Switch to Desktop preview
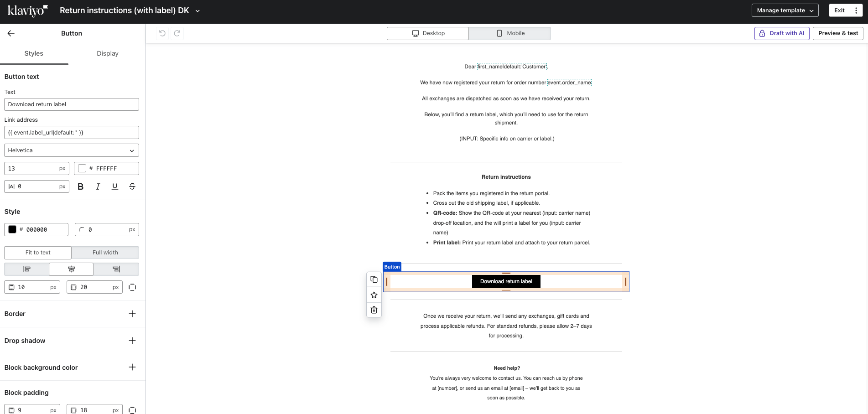The image size is (868, 414). (428, 33)
